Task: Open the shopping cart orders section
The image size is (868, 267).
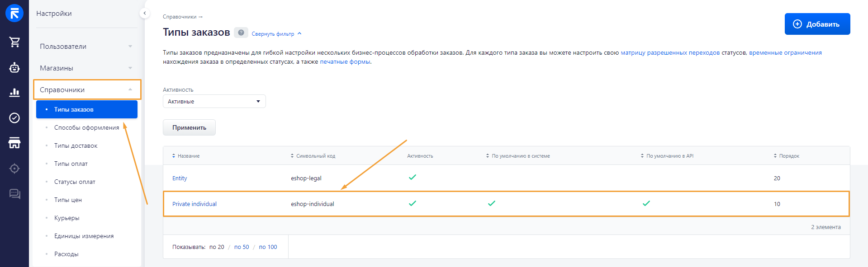Action: (x=14, y=42)
